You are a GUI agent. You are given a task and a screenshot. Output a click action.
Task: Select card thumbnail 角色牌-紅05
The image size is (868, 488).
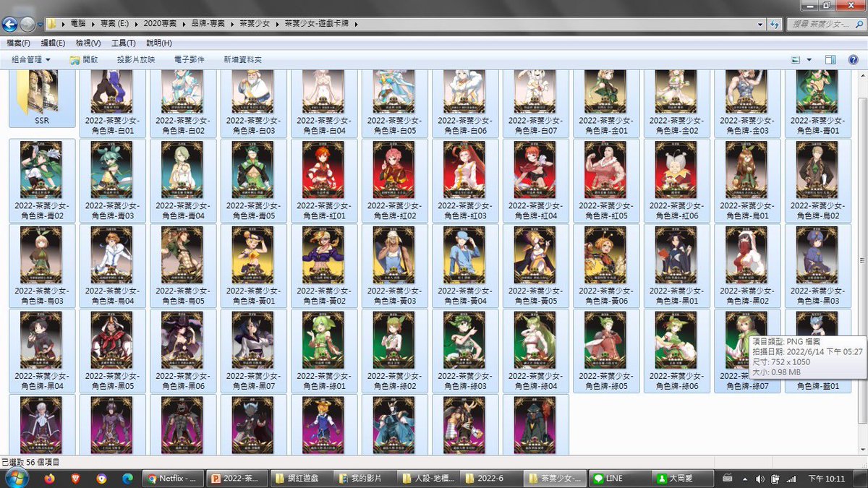click(x=605, y=169)
